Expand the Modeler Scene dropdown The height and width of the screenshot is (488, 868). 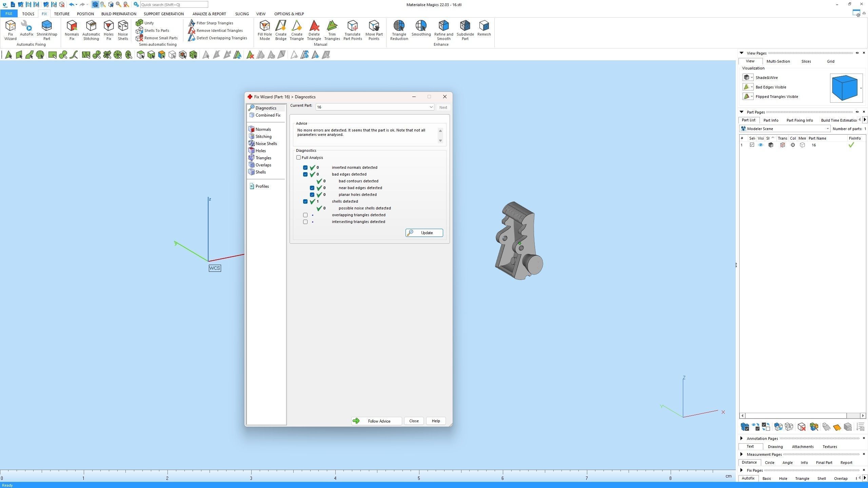pyautogui.click(x=827, y=129)
